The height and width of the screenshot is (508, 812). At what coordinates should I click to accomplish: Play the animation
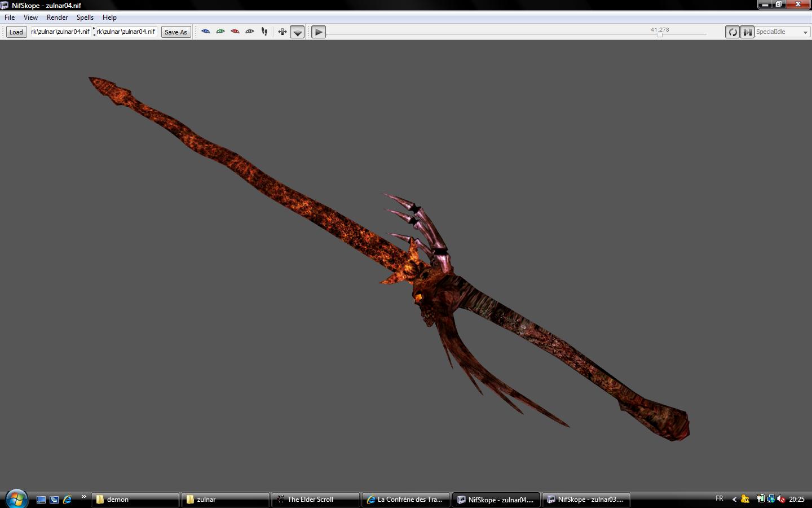(x=319, y=32)
